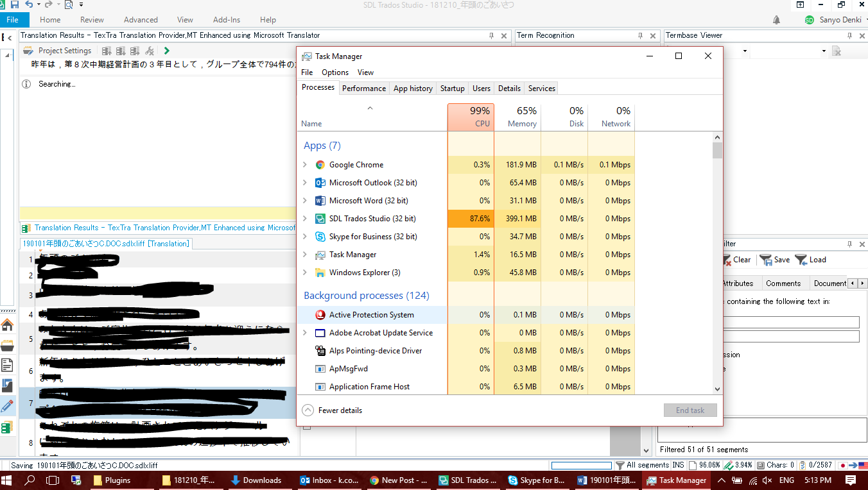This screenshot has height=490, width=868.
Task: Open Project Settings in Translation Results toolbar
Action: coord(57,51)
